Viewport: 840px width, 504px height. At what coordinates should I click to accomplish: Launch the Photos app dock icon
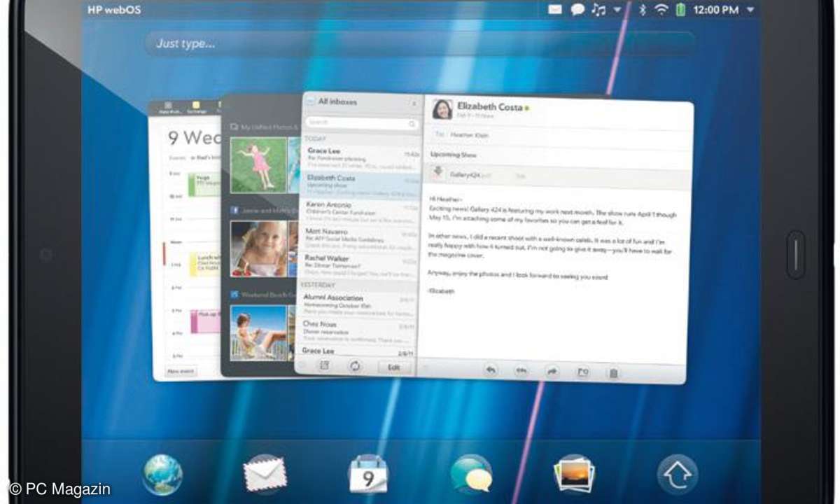click(574, 475)
